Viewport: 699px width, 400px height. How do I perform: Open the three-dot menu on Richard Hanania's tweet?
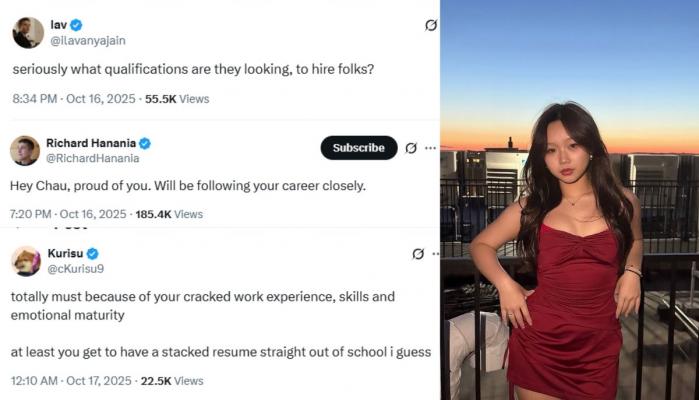(431, 148)
